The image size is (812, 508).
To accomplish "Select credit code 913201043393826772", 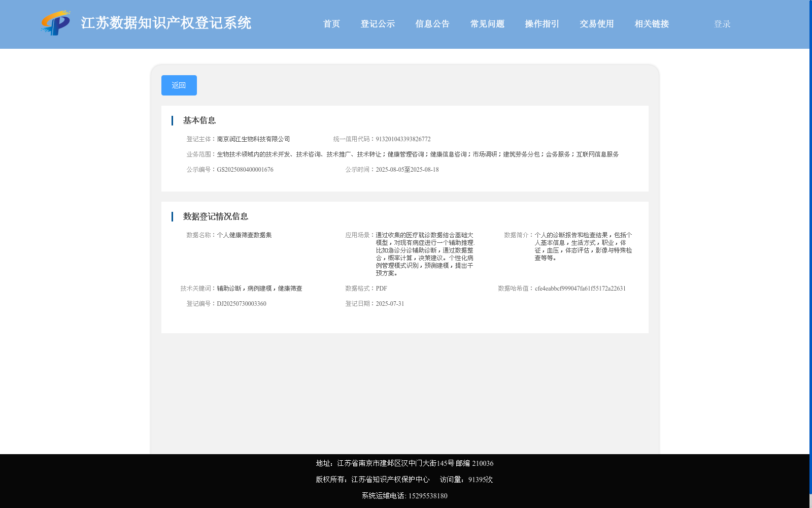I will 403,139.
